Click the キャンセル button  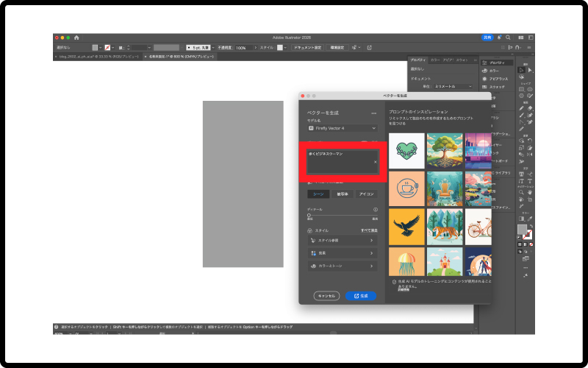click(326, 296)
